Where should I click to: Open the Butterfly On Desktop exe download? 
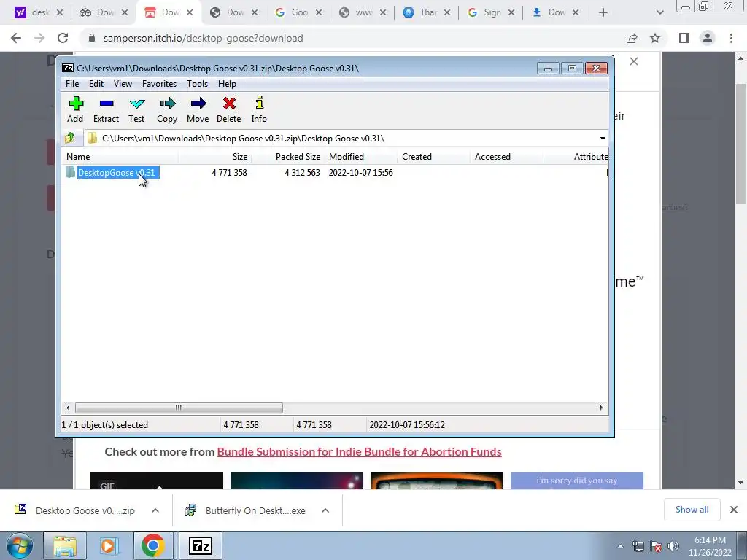pyautogui.click(x=247, y=510)
